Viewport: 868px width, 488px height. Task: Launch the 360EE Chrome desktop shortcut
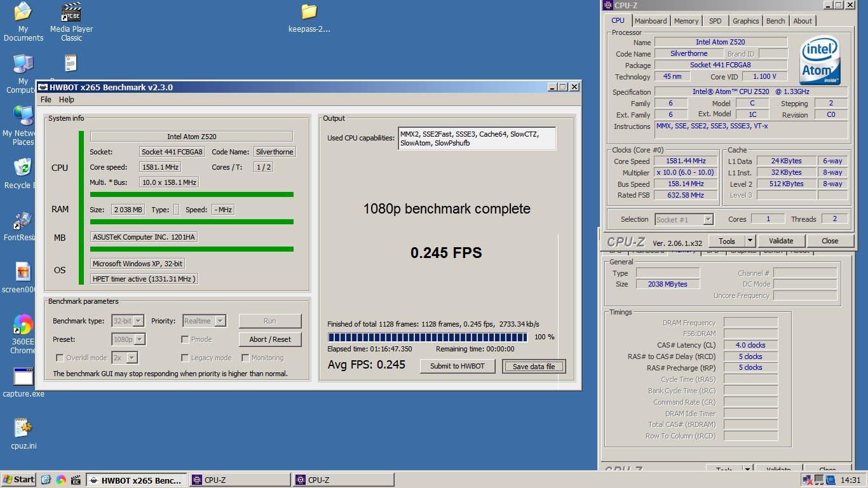[x=23, y=334]
